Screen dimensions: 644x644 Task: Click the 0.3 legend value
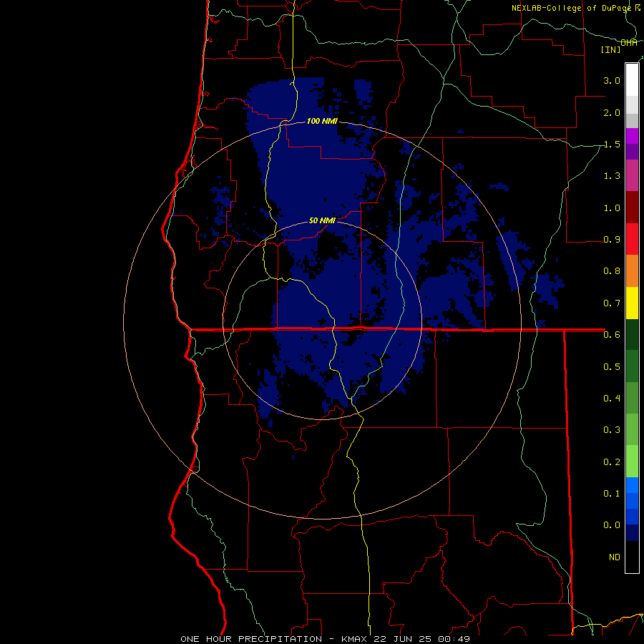pos(612,429)
